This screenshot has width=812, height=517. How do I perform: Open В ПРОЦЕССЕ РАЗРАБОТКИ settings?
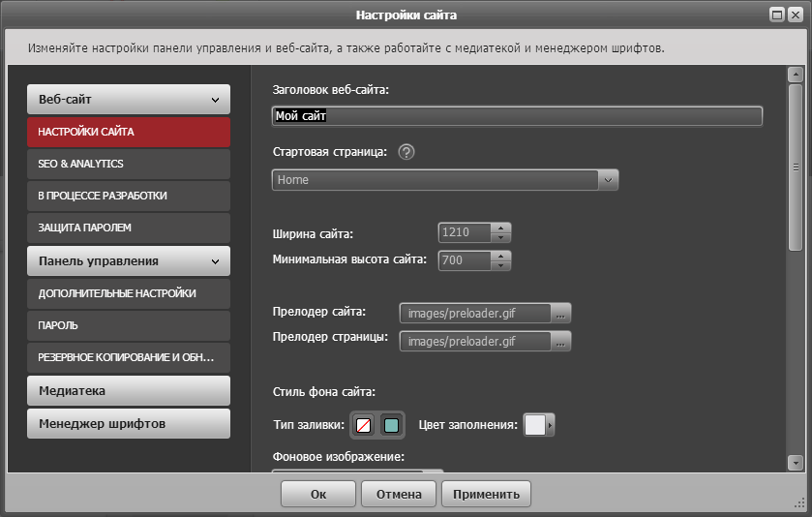point(129,196)
